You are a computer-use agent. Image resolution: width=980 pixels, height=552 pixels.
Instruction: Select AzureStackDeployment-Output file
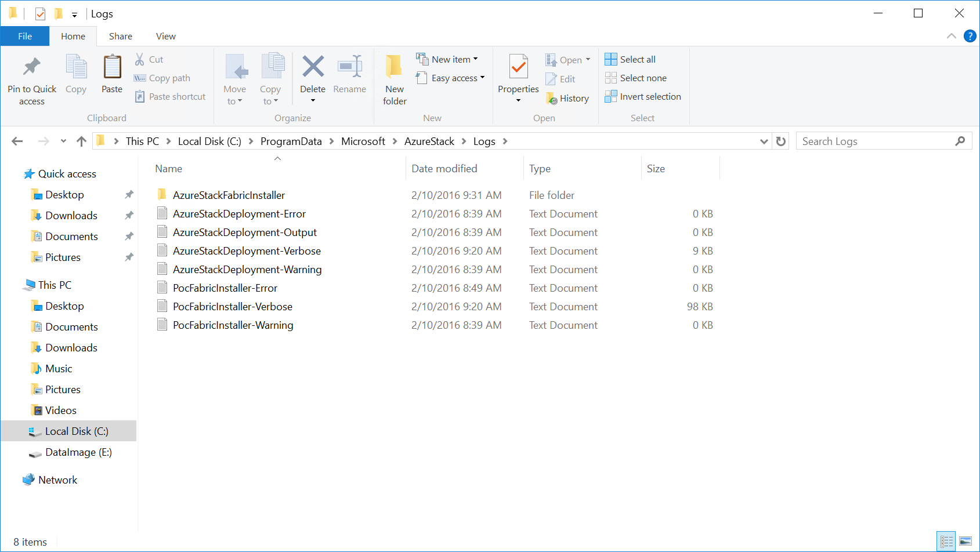(x=244, y=233)
